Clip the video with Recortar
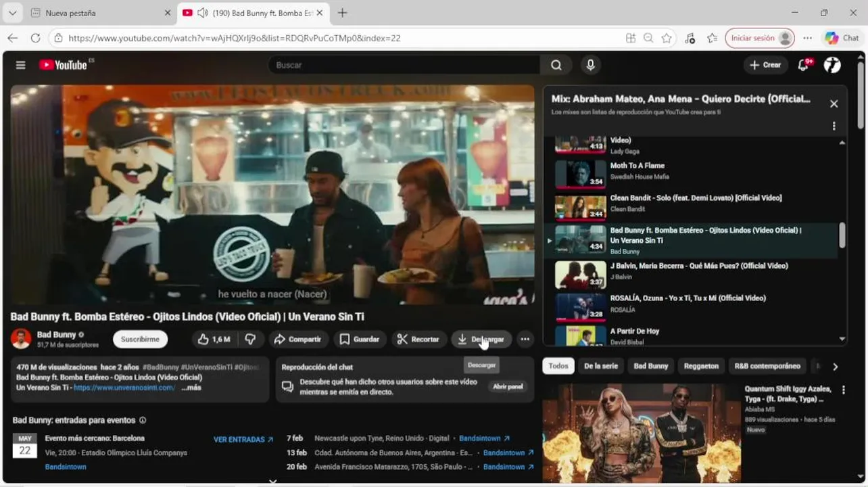Viewport: 868px width, 487px height. point(418,340)
